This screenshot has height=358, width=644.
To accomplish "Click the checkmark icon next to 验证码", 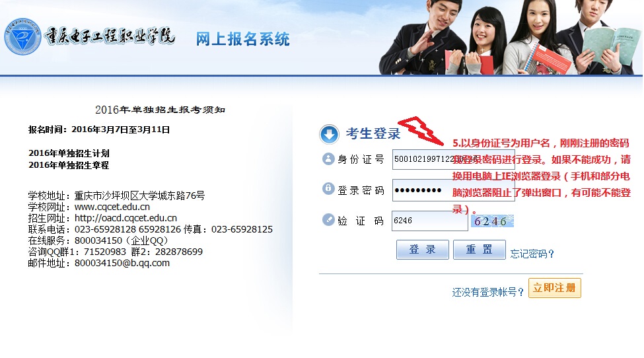I will (x=328, y=220).
